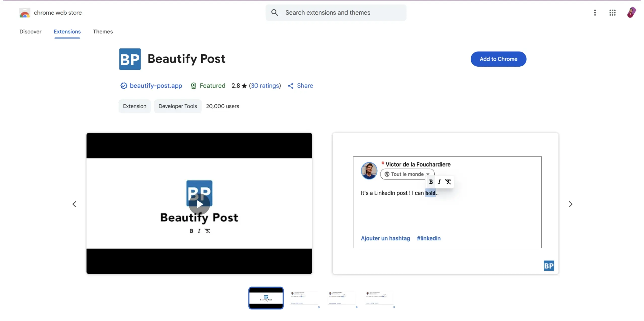Viewport: 644px width, 321px height.
Task: Select the Extensions tab
Action: click(67, 31)
